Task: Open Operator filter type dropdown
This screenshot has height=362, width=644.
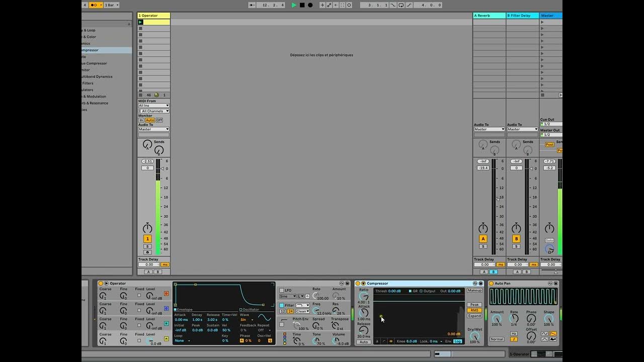Action: click(x=303, y=305)
